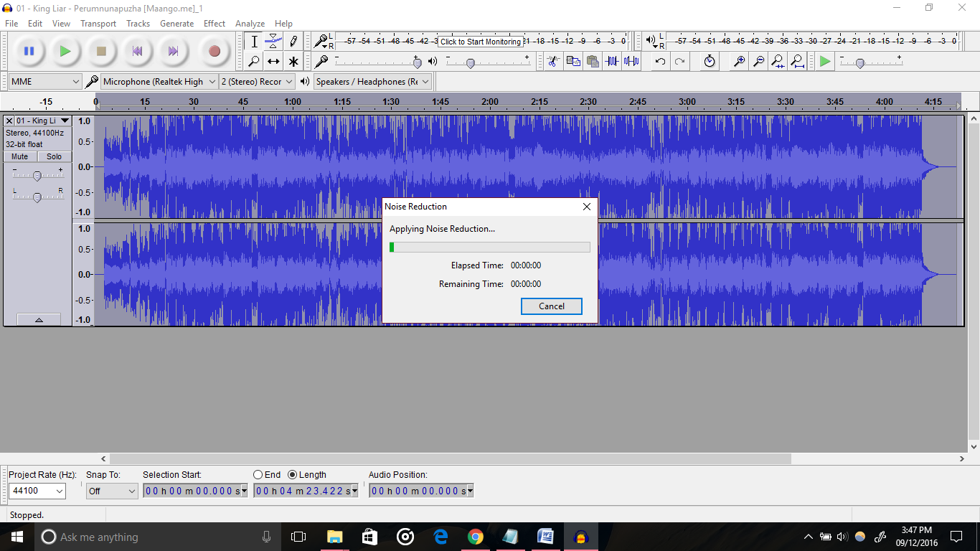Open the 2 (Stereo) recording channels dropdown
Screen dimensions: 980x551
pos(258,82)
